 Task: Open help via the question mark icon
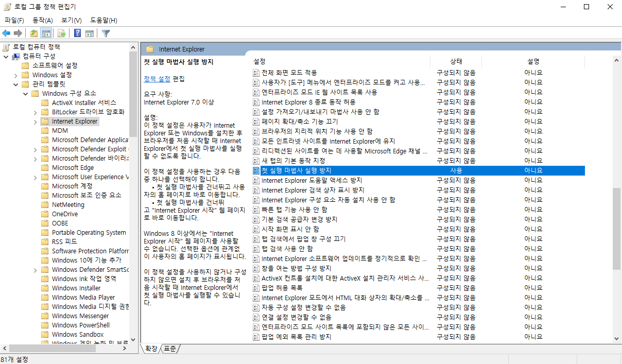(x=77, y=33)
